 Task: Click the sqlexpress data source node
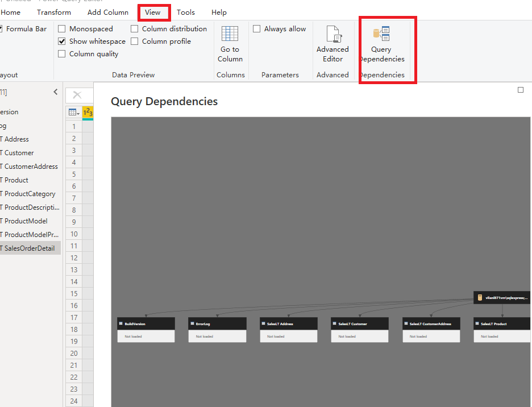[502, 298]
